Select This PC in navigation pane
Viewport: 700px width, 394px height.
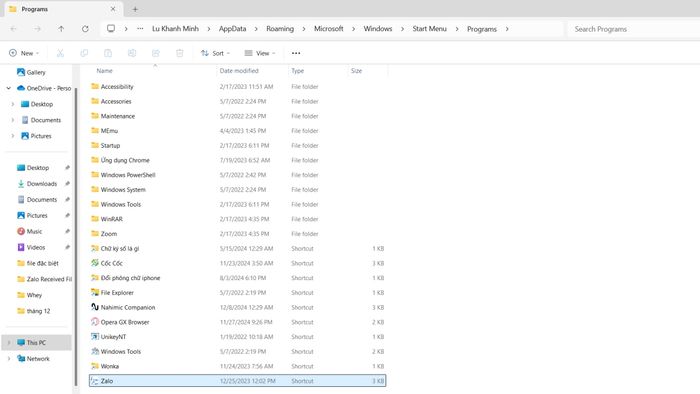(36, 343)
